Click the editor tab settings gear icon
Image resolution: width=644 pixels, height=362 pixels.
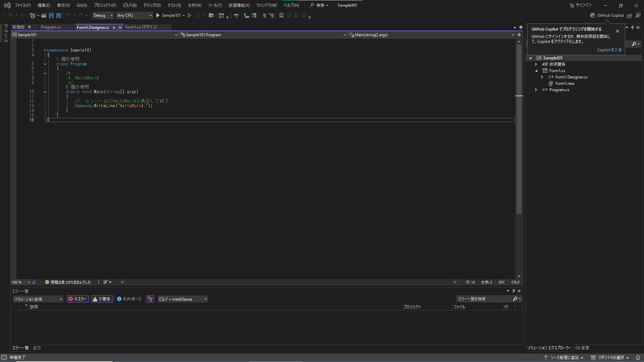tap(521, 27)
